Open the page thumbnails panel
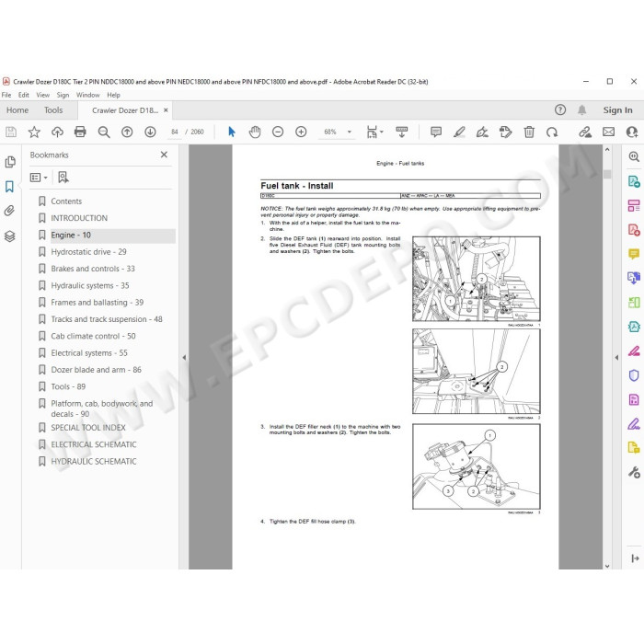The height and width of the screenshot is (644, 644). 10,162
